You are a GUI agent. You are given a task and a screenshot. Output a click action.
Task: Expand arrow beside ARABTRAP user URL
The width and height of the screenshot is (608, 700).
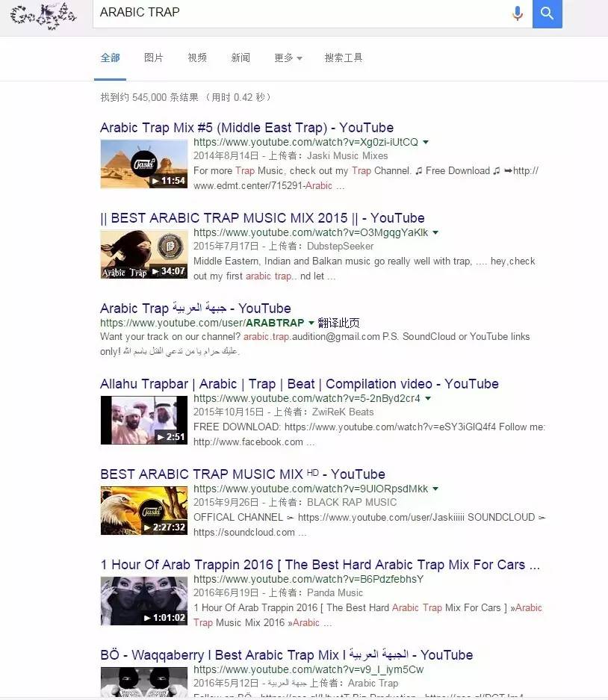(x=311, y=323)
